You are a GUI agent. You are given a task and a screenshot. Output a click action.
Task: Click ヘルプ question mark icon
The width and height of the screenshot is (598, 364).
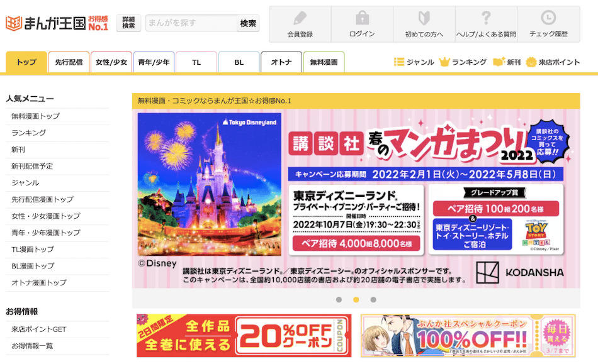click(x=486, y=18)
